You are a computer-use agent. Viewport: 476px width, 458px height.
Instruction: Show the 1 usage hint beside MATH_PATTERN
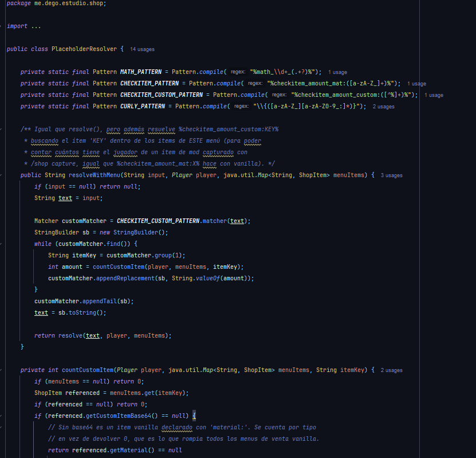[337, 72]
